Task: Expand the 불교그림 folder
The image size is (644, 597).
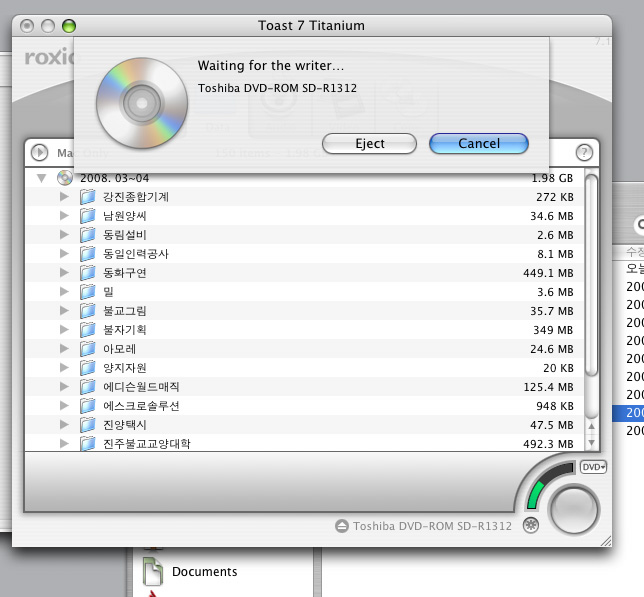Action: point(64,311)
